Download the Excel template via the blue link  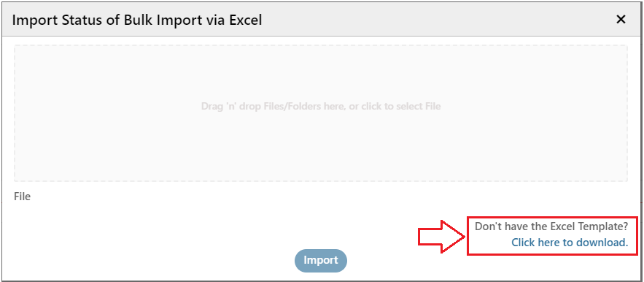click(x=570, y=243)
